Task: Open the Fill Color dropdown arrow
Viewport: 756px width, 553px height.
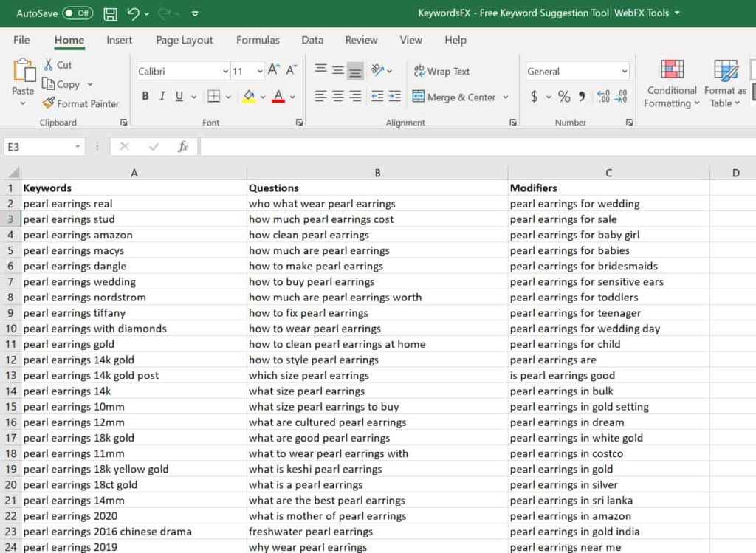Action: coord(263,97)
